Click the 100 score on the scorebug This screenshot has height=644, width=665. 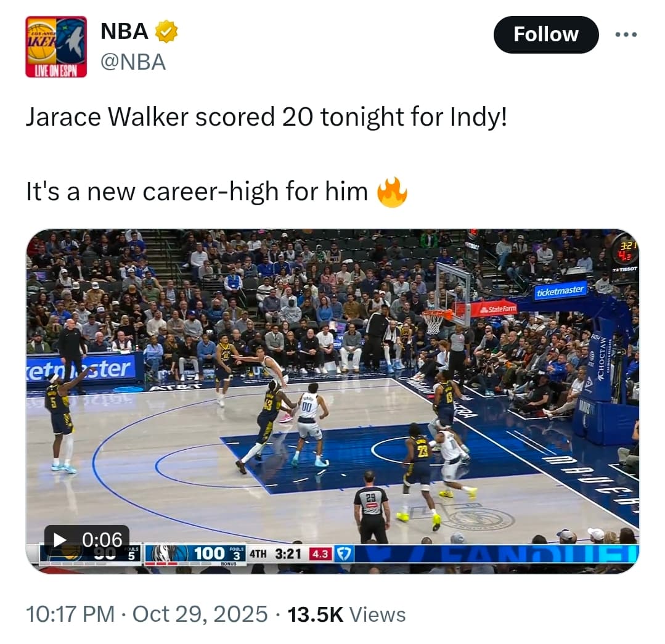pyautogui.click(x=209, y=553)
